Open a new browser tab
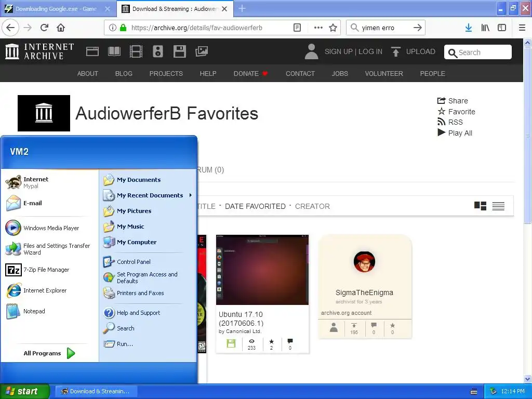Screen dimensions: 532x399 coord(242,9)
